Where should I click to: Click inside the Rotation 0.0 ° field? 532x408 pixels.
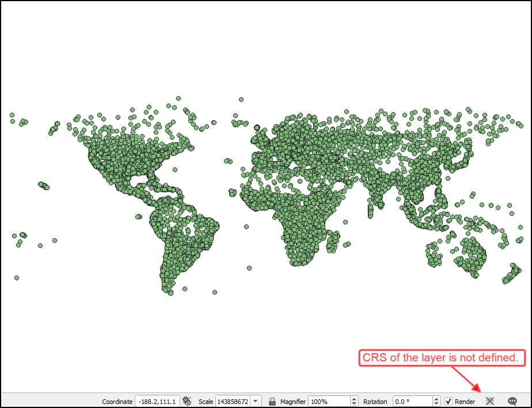[412, 402]
